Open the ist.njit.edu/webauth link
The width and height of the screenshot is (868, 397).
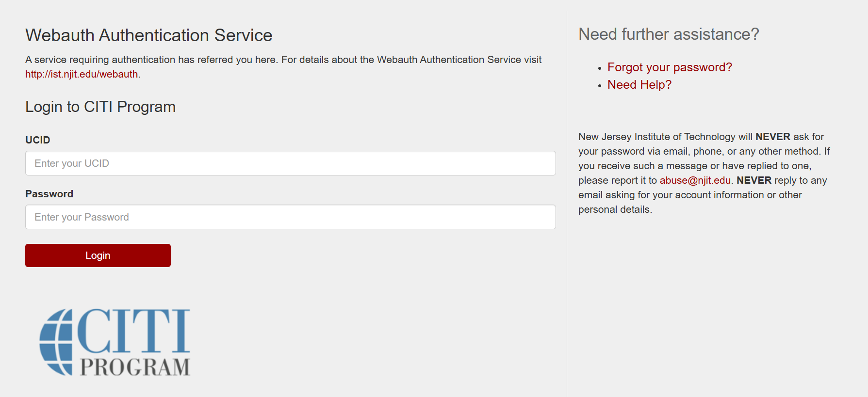[82, 74]
